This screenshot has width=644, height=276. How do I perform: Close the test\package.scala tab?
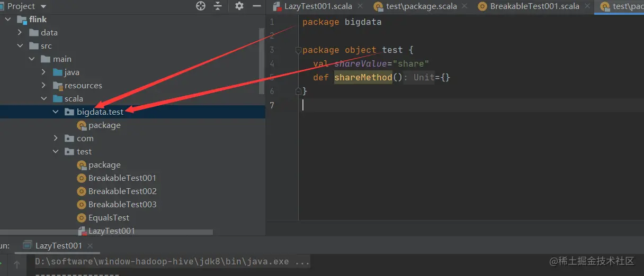[464, 6]
